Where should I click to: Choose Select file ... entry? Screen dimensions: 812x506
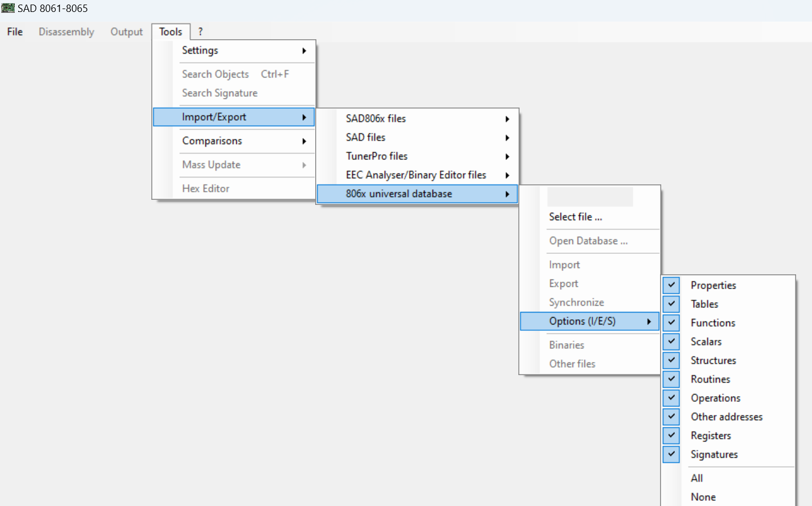pyautogui.click(x=575, y=217)
